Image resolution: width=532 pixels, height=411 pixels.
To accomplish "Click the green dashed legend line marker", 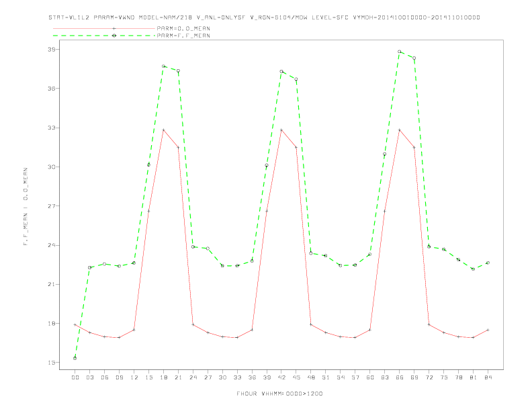I will [x=114, y=36].
